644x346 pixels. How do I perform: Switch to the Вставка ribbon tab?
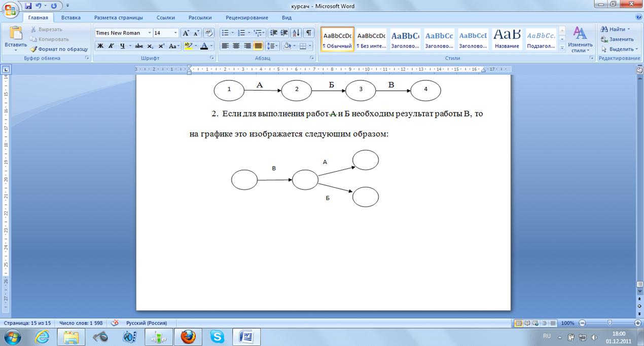[x=71, y=18]
